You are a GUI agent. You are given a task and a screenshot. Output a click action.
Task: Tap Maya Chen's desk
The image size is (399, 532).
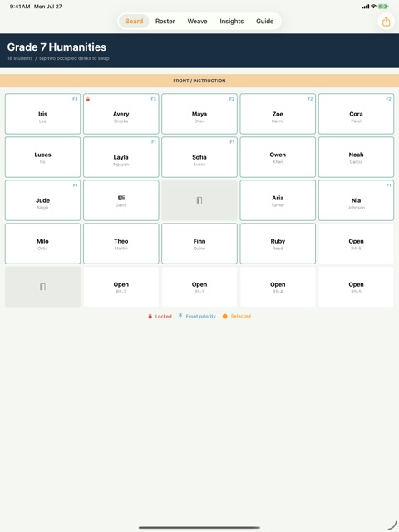click(x=199, y=114)
